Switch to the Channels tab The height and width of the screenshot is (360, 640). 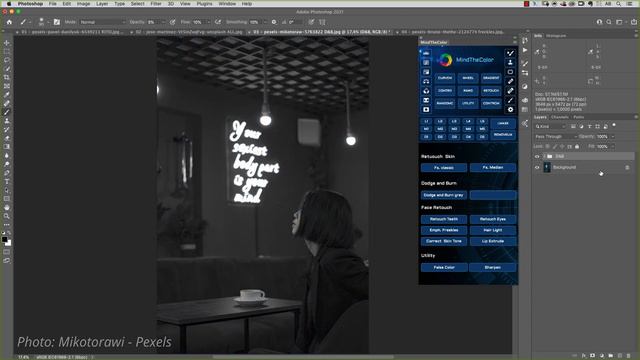pyautogui.click(x=560, y=117)
